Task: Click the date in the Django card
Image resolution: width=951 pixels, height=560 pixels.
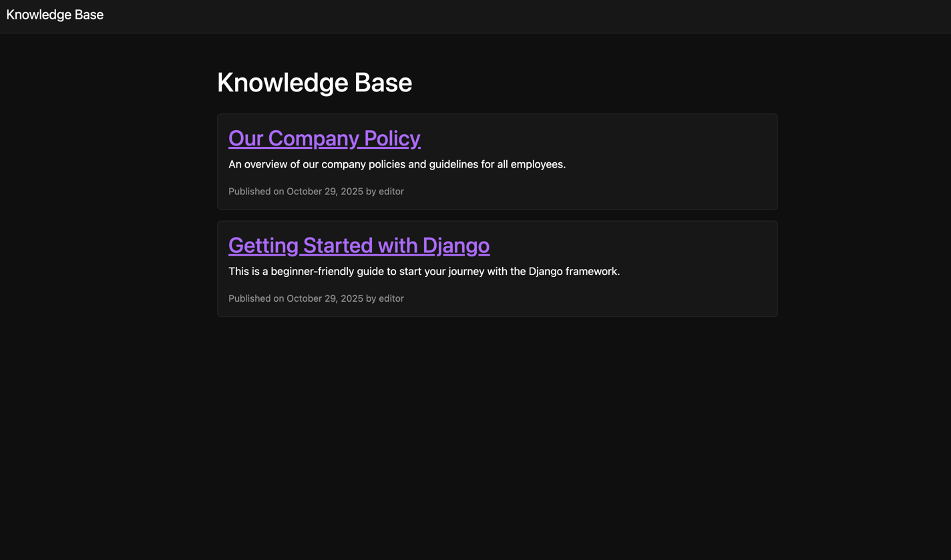Action: [325, 298]
